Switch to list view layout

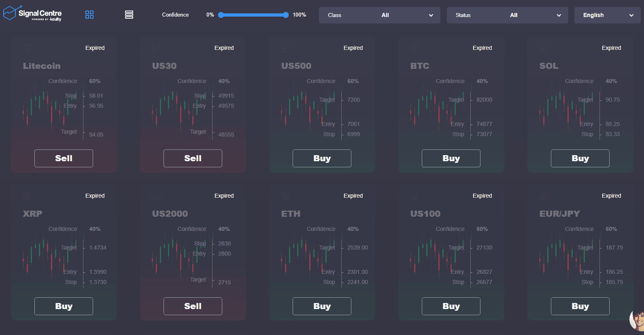(x=129, y=15)
